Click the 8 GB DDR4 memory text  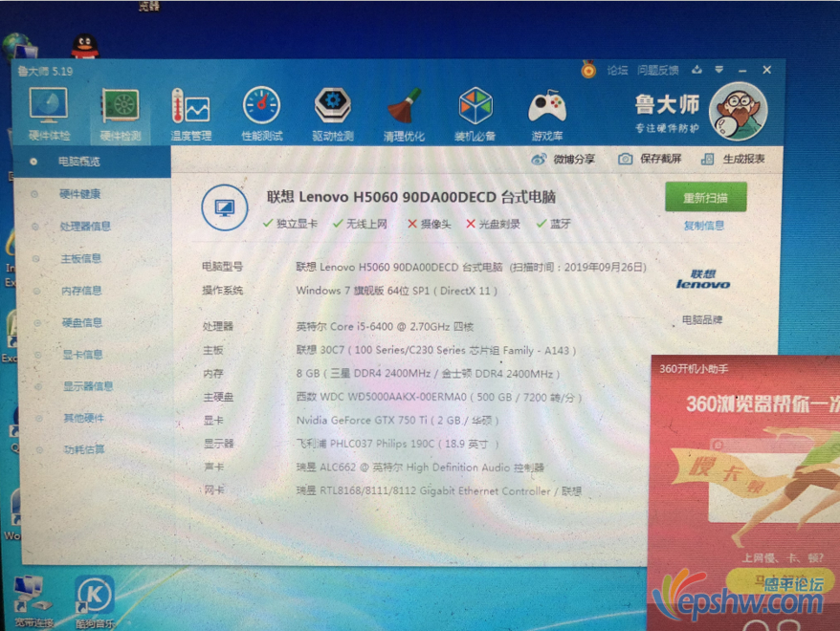pos(428,374)
